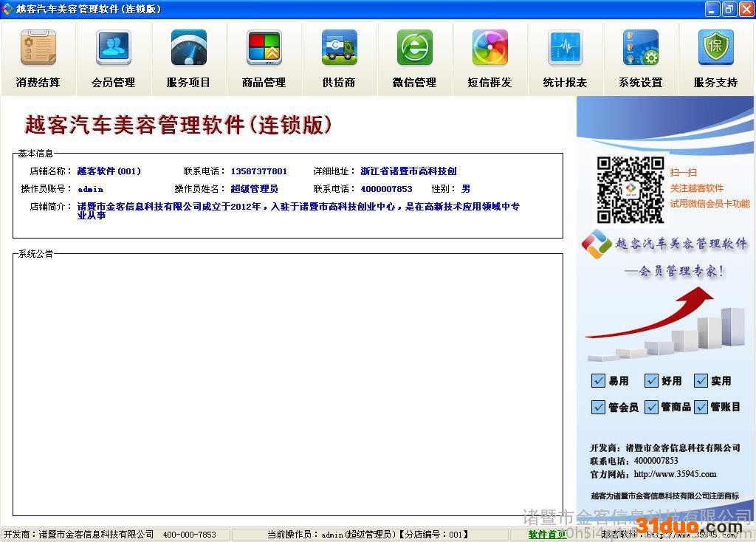
Task: Select the 供货商 truck icon
Action: click(x=339, y=49)
